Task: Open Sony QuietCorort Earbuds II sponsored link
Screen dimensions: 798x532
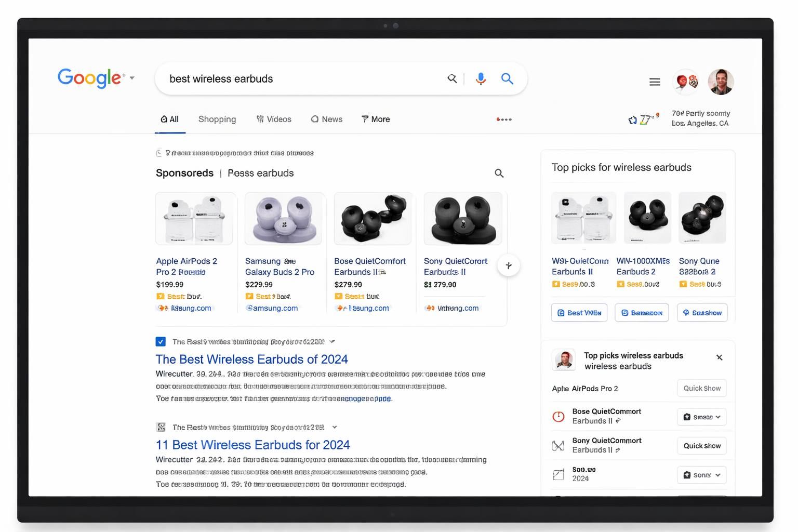Action: point(456,267)
